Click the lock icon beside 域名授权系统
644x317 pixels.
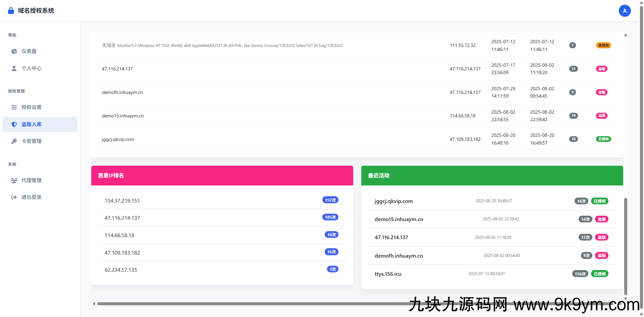click(10, 10)
